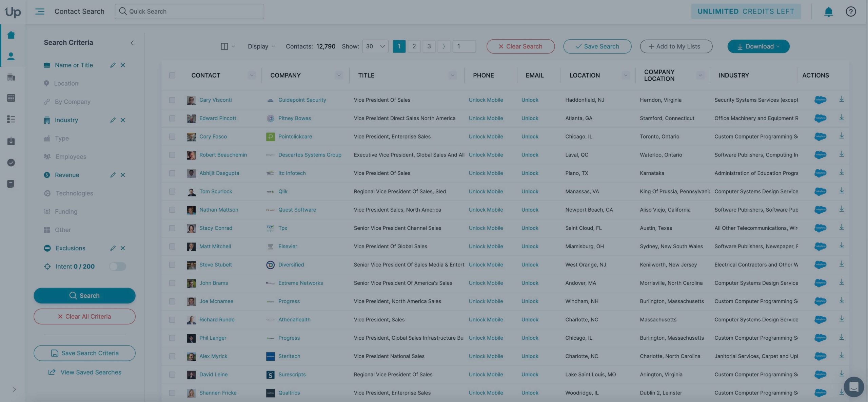
Task: Open the Guidepoint Security company link
Action: click(x=302, y=100)
